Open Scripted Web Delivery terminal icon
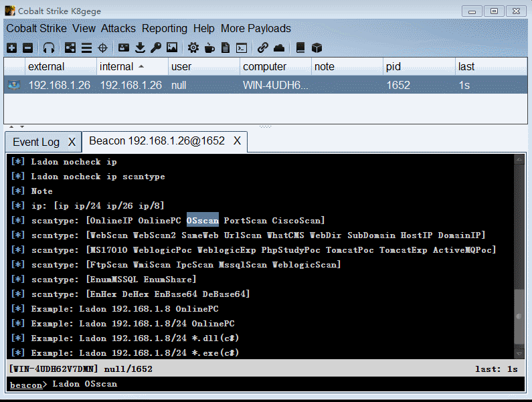 pos(242,48)
